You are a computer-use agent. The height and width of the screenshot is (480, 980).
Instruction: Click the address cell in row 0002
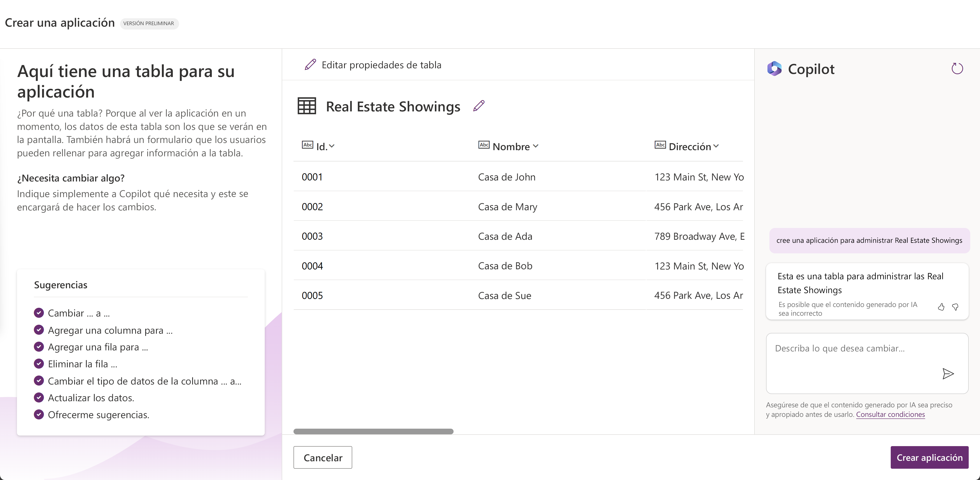point(699,207)
